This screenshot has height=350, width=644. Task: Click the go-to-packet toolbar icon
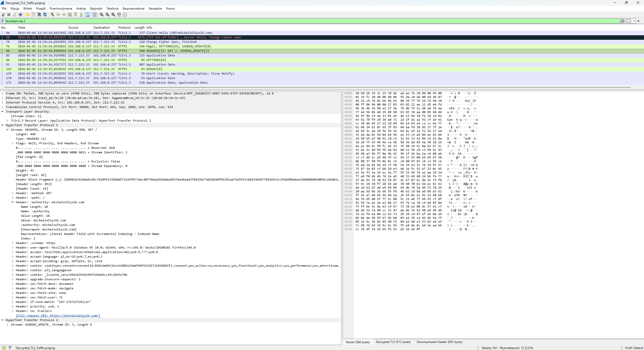pos(70,15)
